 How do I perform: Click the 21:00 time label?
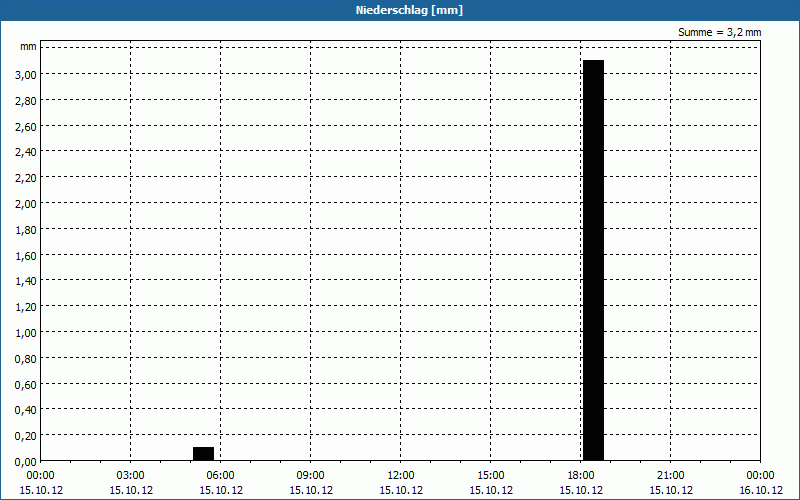(670, 476)
